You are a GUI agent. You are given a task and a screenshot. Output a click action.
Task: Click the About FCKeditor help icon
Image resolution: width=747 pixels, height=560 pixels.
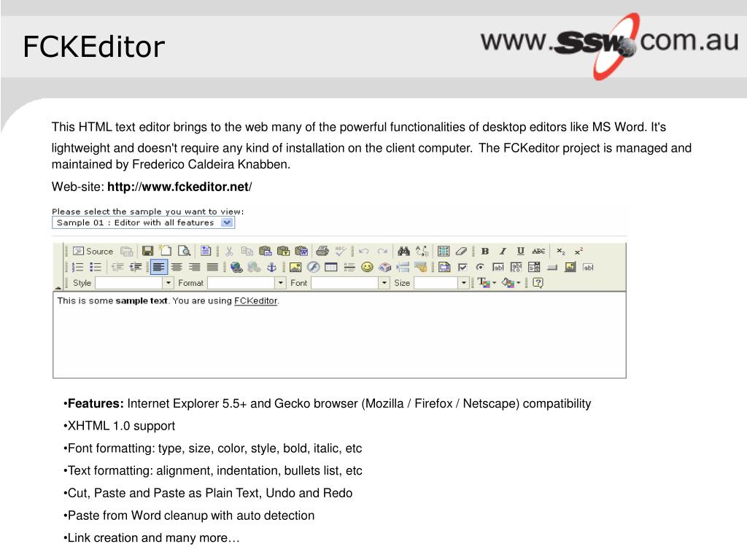(x=538, y=283)
